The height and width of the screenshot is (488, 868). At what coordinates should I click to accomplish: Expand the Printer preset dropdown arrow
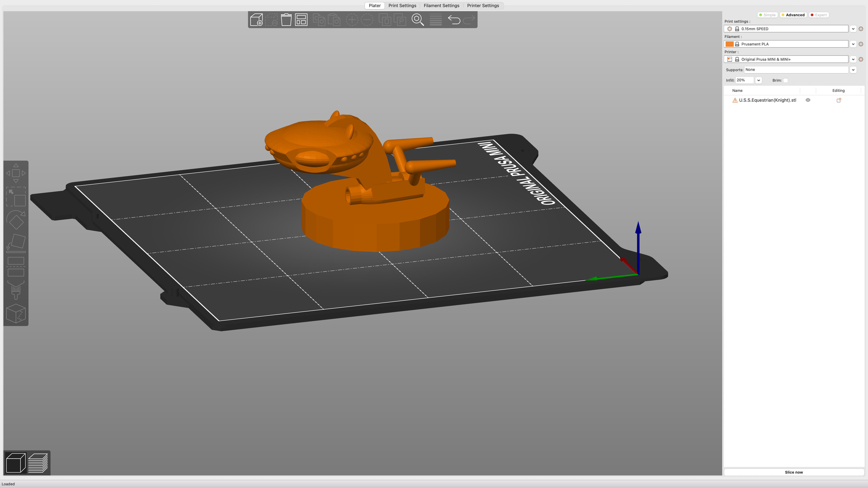[853, 59]
